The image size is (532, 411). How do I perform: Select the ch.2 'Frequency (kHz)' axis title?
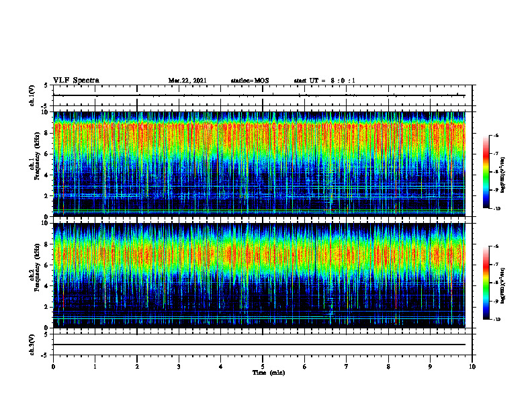(x=37, y=267)
